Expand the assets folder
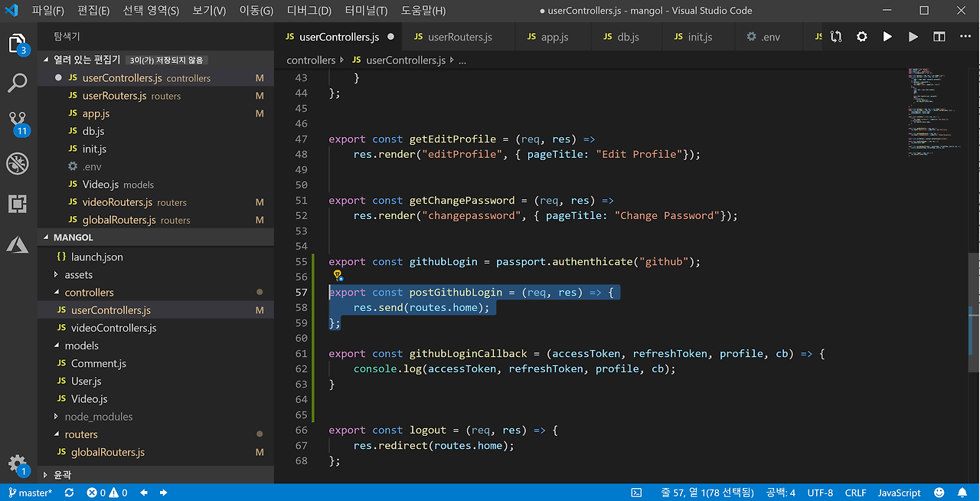This screenshot has height=501, width=980. [x=78, y=275]
